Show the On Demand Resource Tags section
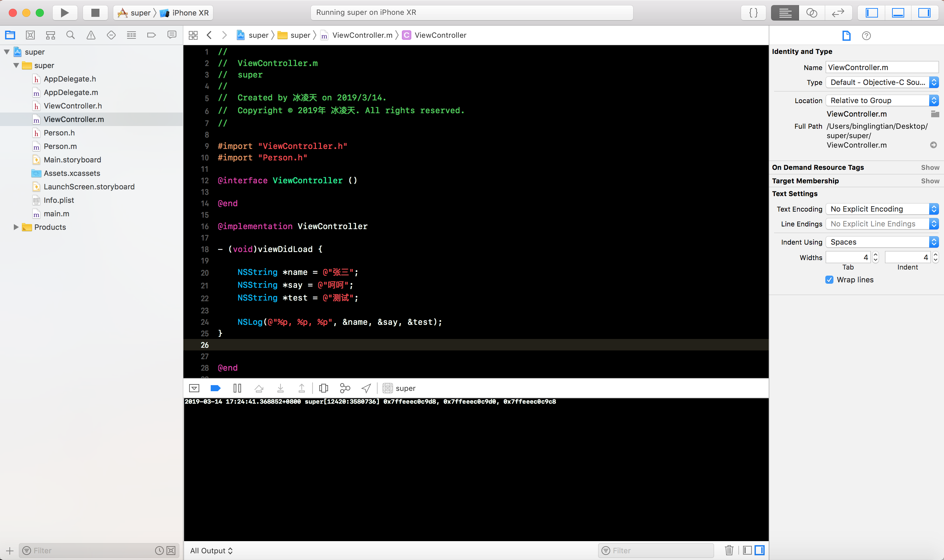The width and height of the screenshot is (944, 560). coord(930,167)
